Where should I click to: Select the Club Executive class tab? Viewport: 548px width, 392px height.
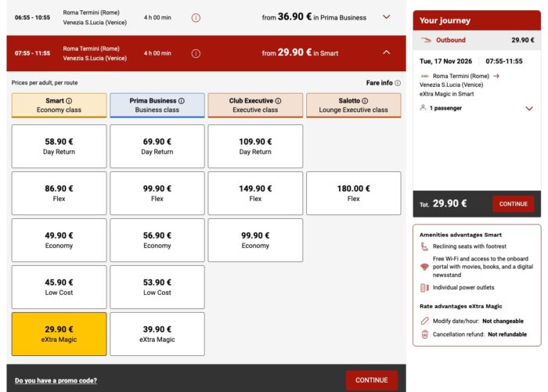point(255,105)
